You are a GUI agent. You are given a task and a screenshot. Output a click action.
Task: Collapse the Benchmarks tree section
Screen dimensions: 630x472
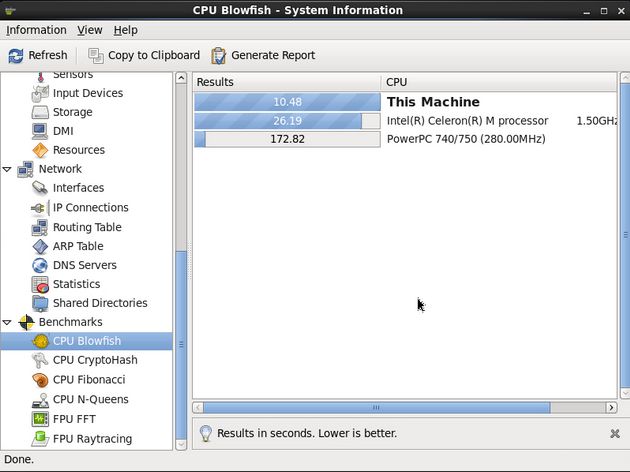7,322
